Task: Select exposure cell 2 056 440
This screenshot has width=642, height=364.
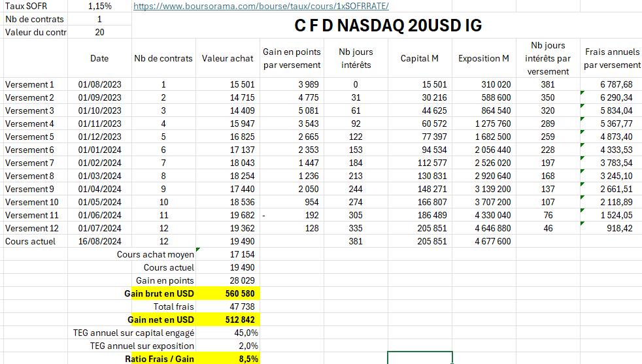Action: (x=484, y=150)
